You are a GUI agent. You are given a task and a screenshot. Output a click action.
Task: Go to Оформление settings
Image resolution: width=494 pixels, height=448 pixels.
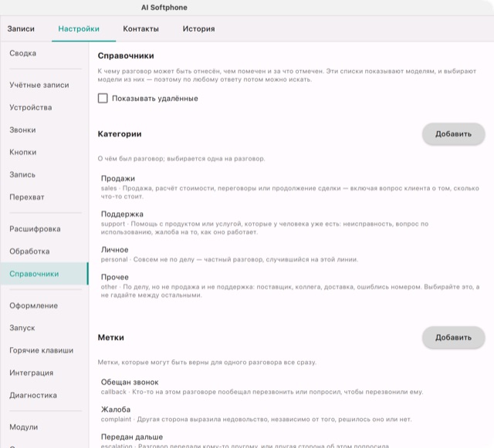point(44,305)
